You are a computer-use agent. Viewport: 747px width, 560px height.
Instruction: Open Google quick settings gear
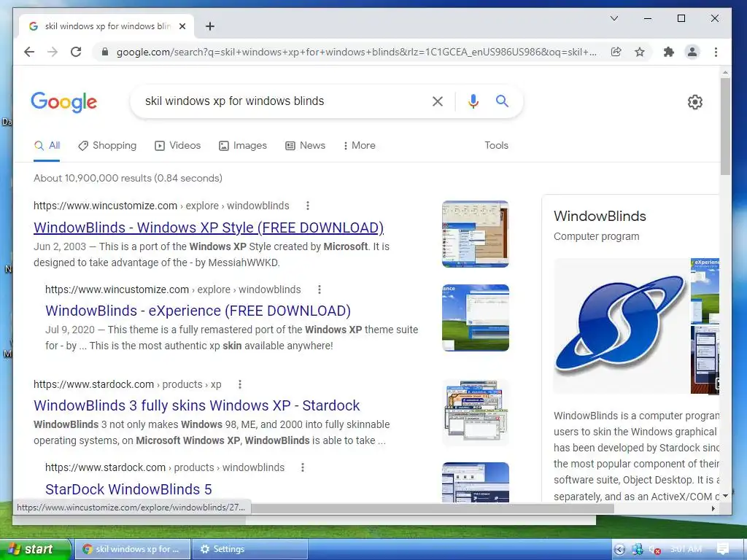pyautogui.click(x=694, y=102)
